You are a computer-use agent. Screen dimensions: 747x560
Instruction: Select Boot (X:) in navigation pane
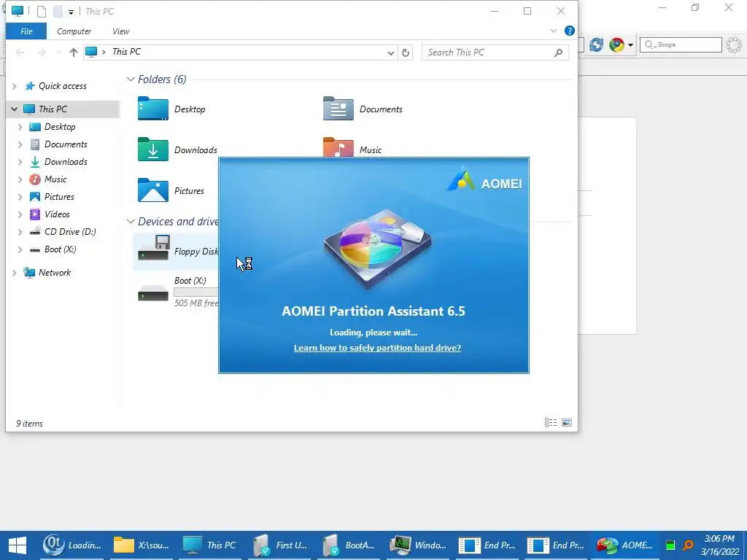click(x=60, y=249)
